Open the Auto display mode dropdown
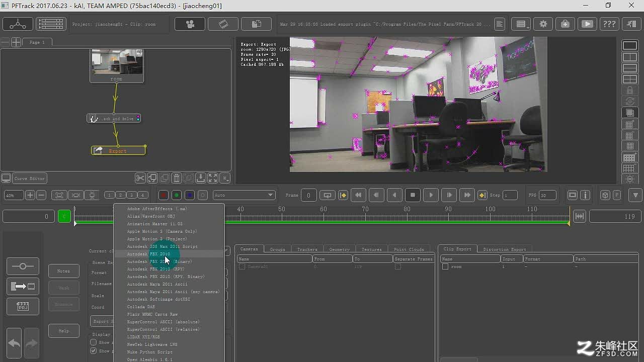Screen dimensions: 644x362 coord(244,195)
